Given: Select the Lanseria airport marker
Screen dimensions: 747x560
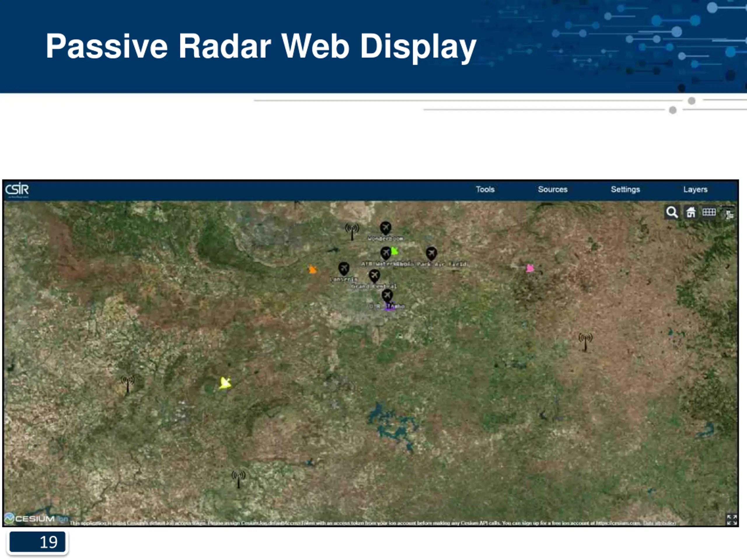Looking at the screenshot, I should pos(343,269).
